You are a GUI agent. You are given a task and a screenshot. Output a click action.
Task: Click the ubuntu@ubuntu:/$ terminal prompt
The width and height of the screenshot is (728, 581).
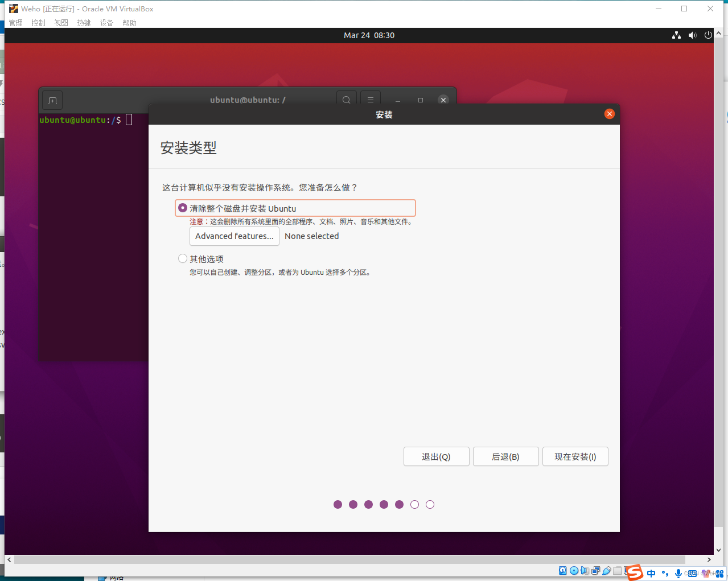click(80, 120)
